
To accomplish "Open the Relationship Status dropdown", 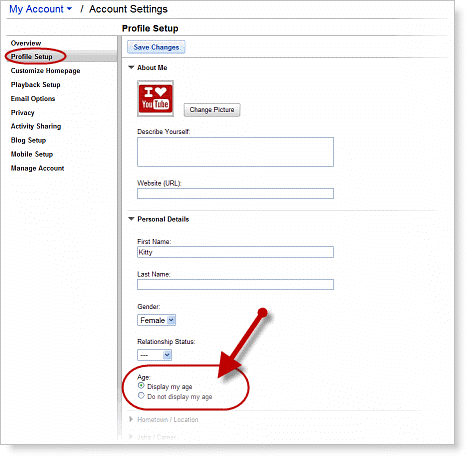I will (155, 355).
